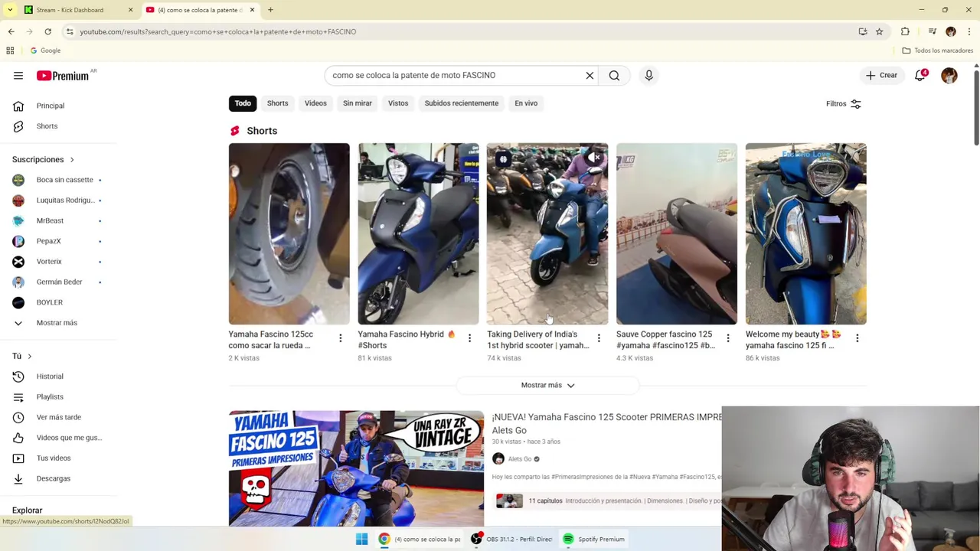Image resolution: width=980 pixels, height=551 pixels.
Task: Open the Welcome my beauty short
Action: [805, 233]
